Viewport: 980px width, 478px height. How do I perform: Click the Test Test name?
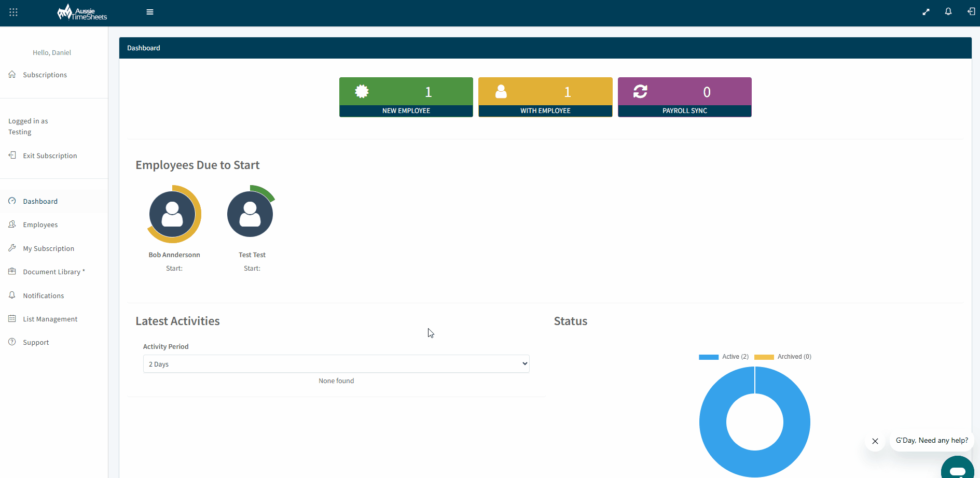click(252, 255)
